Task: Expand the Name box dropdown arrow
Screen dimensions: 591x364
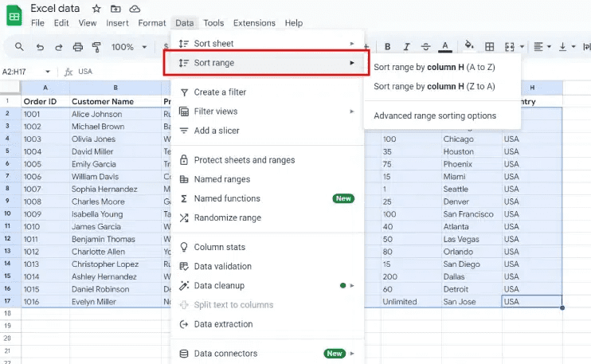Action: click(x=48, y=72)
